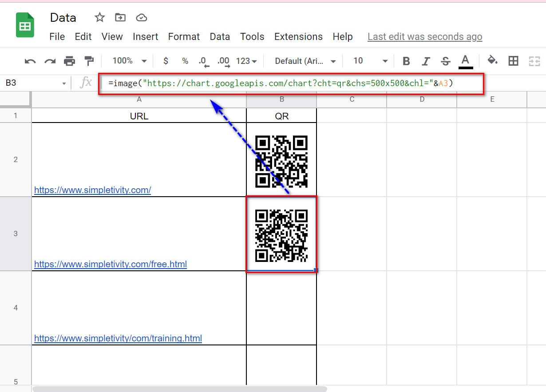Open the Google Sheets home icon
546x392 pixels.
tap(25, 26)
